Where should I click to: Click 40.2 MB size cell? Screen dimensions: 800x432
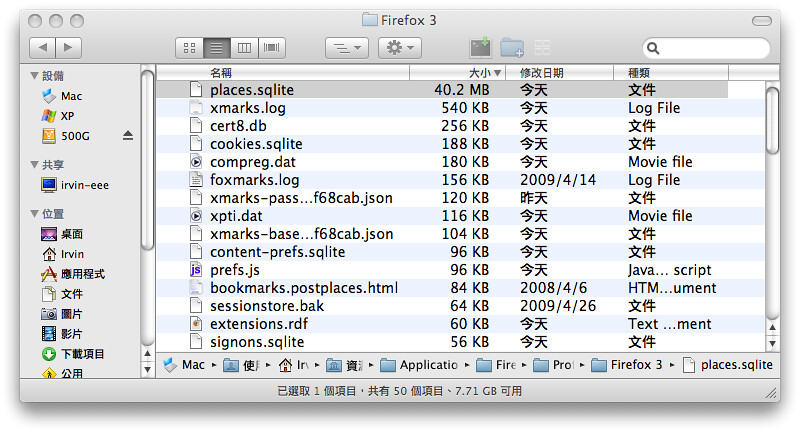pos(462,90)
